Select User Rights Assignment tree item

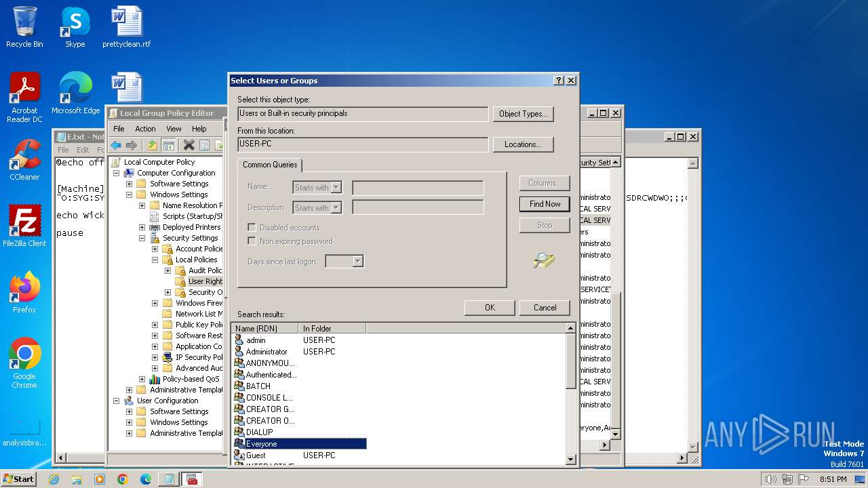[x=205, y=281]
